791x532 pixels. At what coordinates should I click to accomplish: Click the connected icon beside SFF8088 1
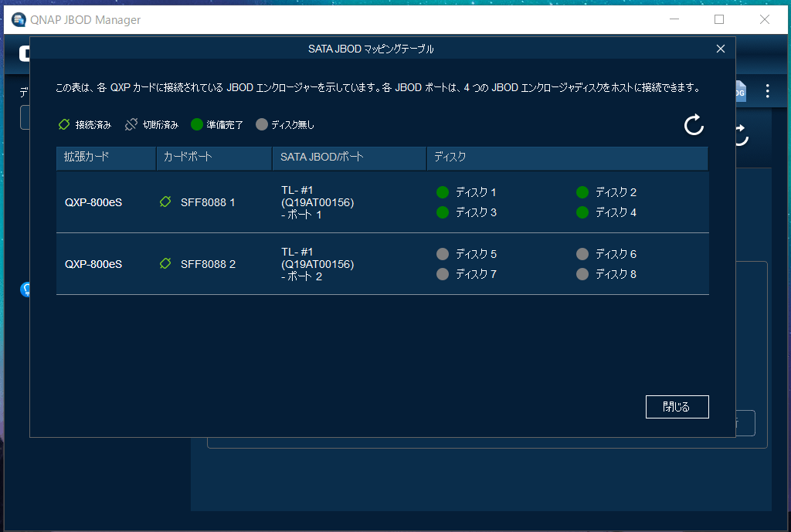click(x=165, y=202)
